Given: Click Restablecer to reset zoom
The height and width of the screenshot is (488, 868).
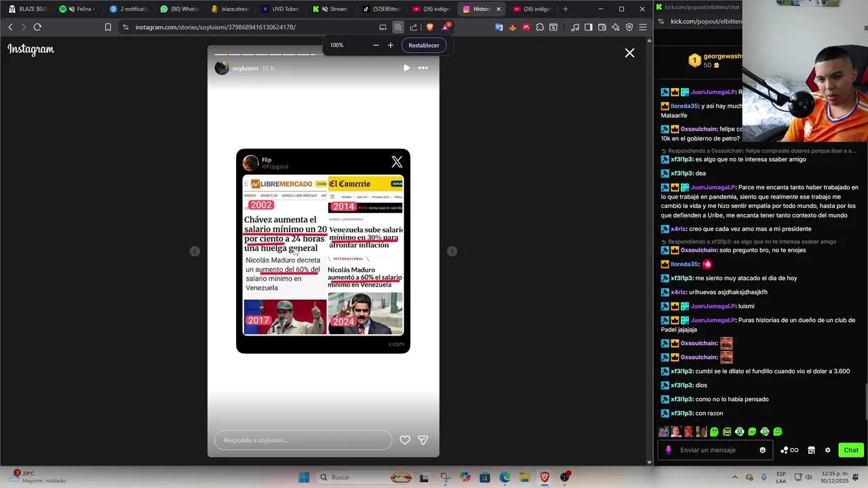Looking at the screenshot, I should click(x=424, y=45).
